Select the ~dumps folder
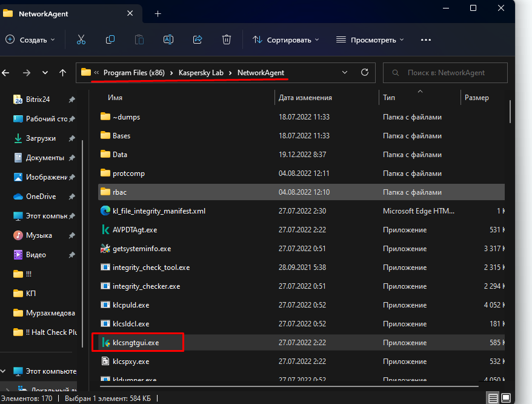 point(301,117)
